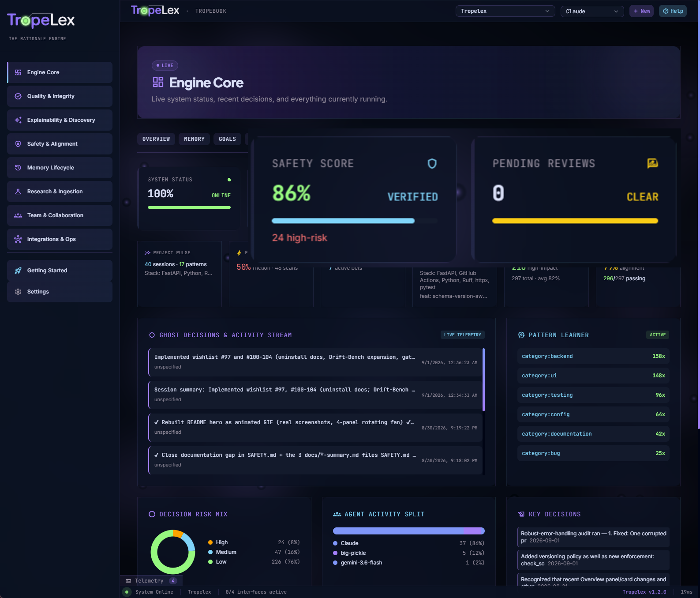The width and height of the screenshot is (700, 598).
Task: Click the shield icon on Safety Score card
Action: point(432,164)
